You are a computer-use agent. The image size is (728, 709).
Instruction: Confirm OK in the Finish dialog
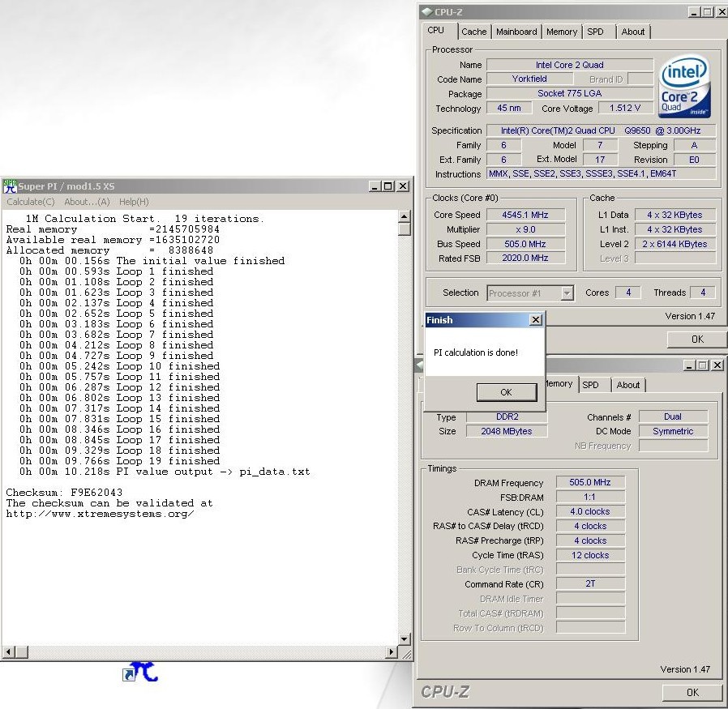click(x=507, y=392)
